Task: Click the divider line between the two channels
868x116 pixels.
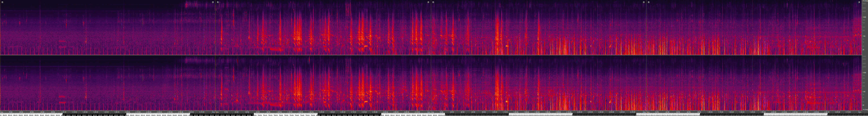Action: [x=431, y=55]
